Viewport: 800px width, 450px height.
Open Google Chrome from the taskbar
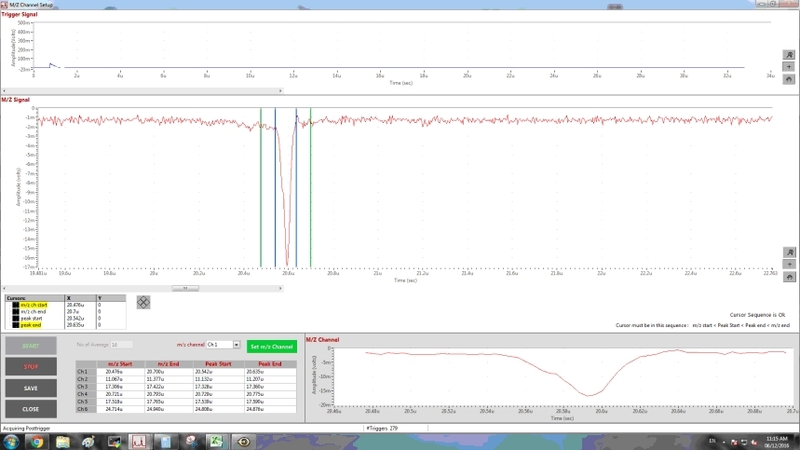[37, 442]
